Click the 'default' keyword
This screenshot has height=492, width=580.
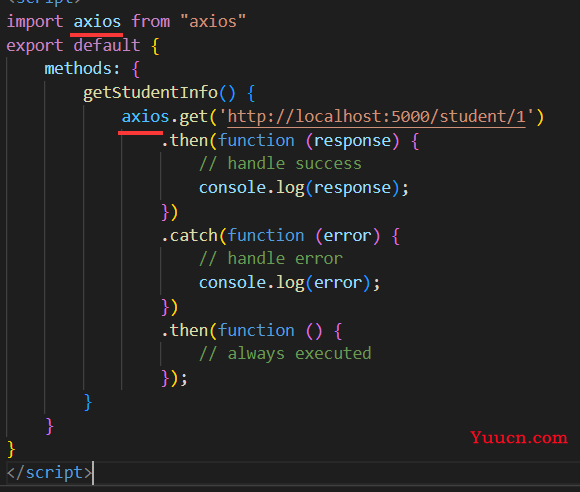point(107,46)
